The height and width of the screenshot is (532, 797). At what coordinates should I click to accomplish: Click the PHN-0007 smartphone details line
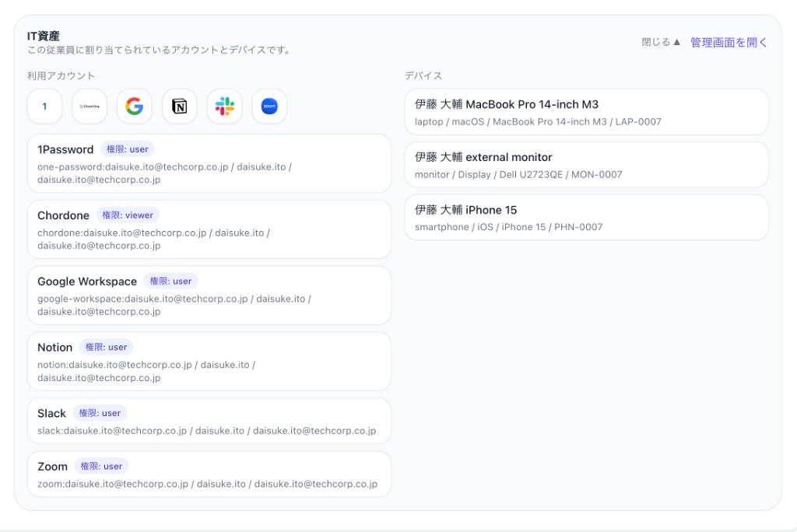[x=508, y=227]
